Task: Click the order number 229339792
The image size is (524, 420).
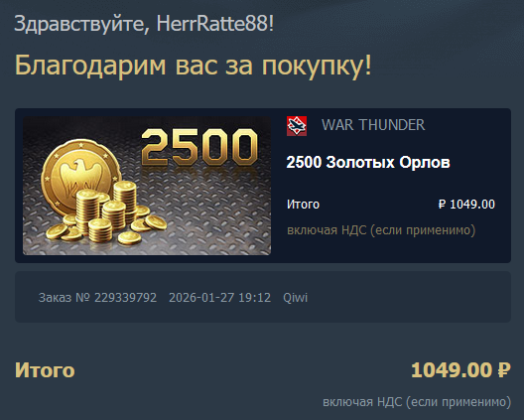Action: (126, 298)
